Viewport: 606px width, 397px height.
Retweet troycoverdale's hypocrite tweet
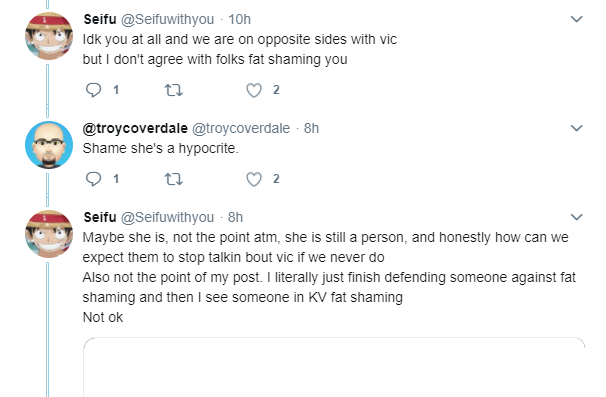point(174,179)
